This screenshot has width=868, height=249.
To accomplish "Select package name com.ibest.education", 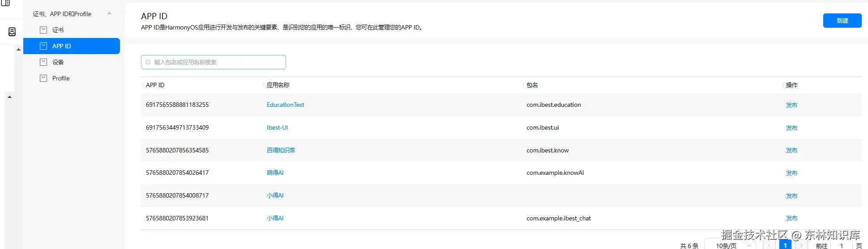I will click(554, 105).
